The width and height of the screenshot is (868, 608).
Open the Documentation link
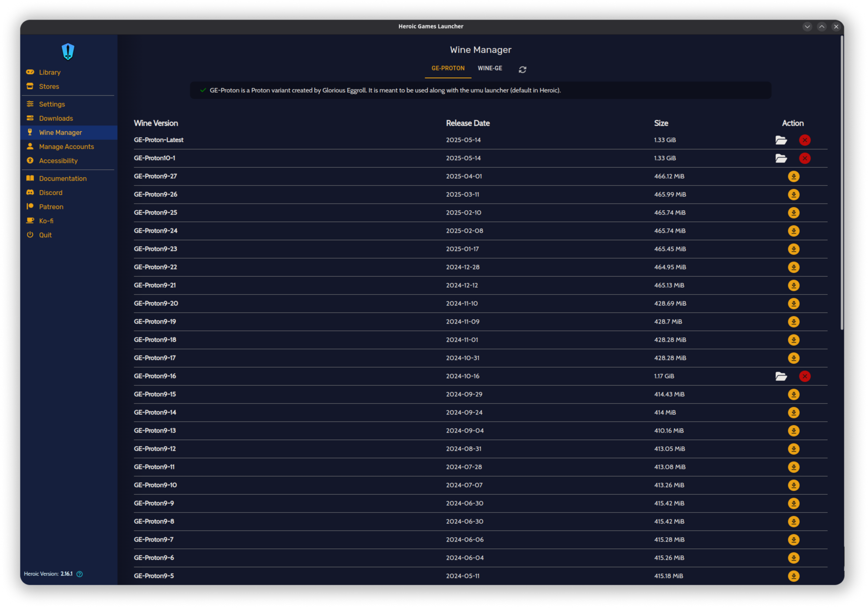pos(69,178)
